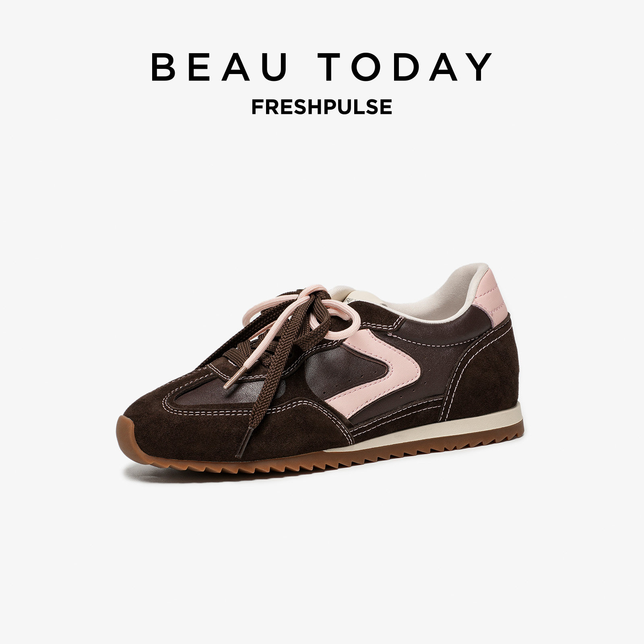This screenshot has width=644, height=644.
Task: Click the letter Y in BEAU TODAY
Action: 480,67
